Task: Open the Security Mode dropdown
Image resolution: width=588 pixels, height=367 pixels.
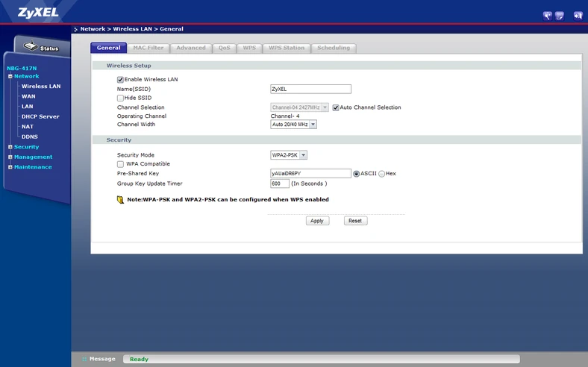Action: (x=288, y=155)
